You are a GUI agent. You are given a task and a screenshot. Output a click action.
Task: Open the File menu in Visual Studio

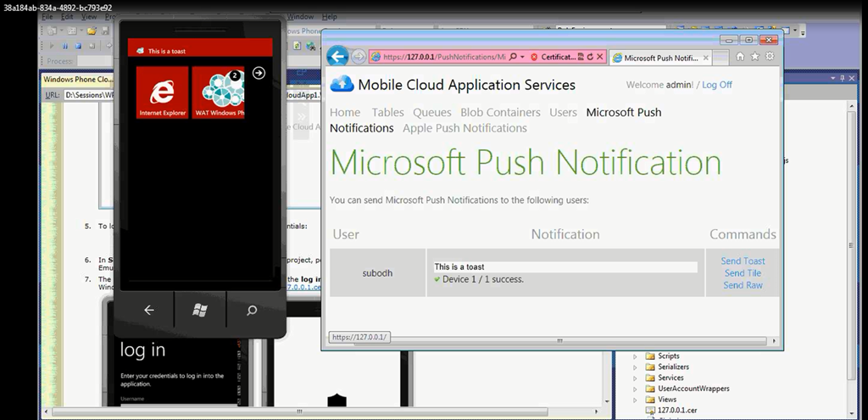pos(47,17)
